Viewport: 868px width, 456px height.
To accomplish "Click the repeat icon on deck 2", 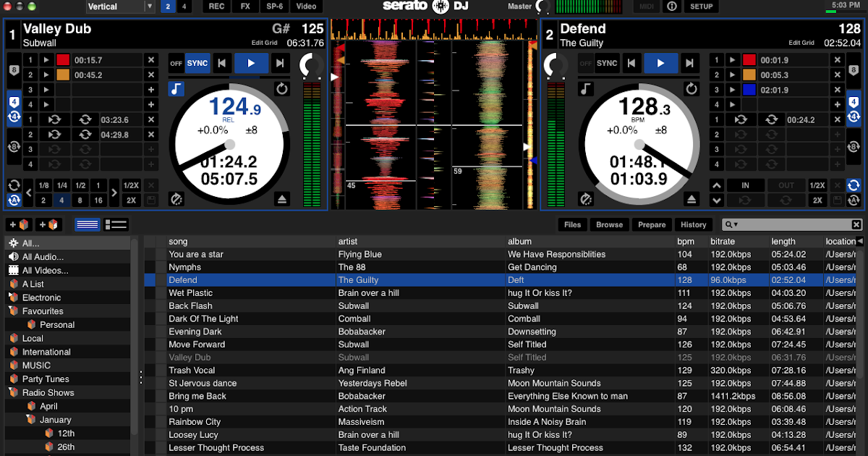I will tap(692, 89).
